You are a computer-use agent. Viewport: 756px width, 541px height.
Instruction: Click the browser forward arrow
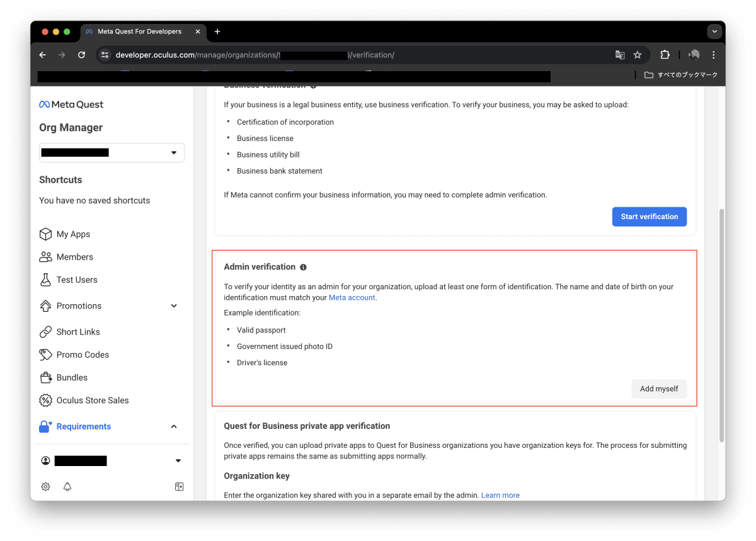click(x=62, y=55)
